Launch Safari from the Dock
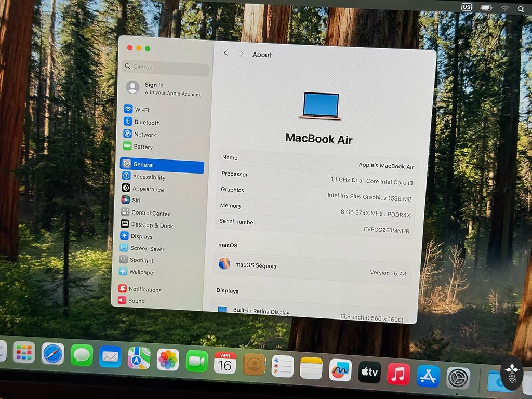532x399 pixels. tap(52, 354)
